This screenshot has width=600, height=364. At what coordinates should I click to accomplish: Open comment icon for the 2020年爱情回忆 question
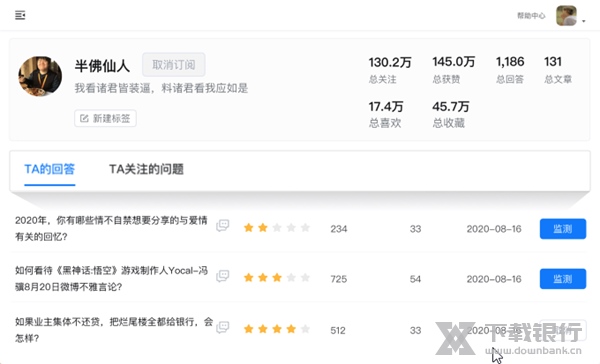click(223, 225)
